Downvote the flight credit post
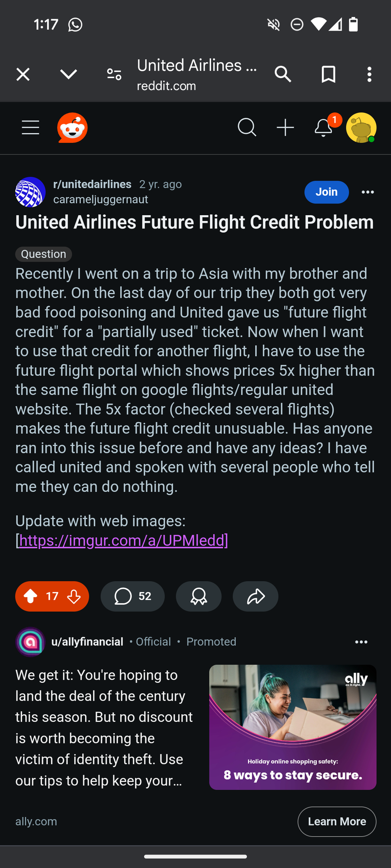Screen dimensions: 391x868 tap(74, 596)
